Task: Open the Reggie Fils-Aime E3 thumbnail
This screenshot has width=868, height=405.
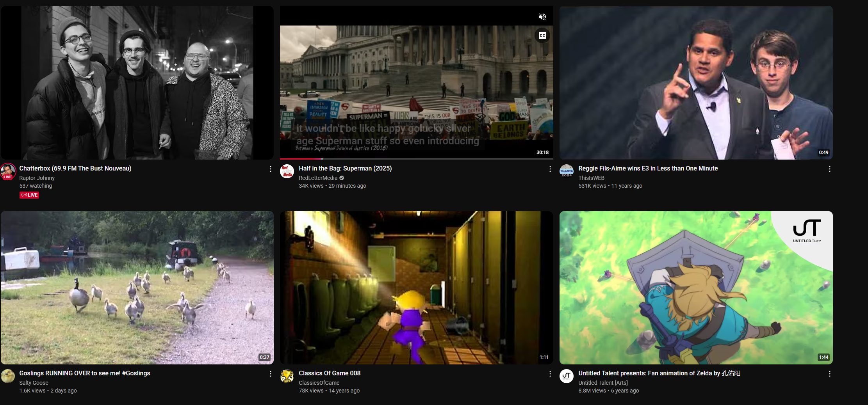Action: tap(696, 82)
